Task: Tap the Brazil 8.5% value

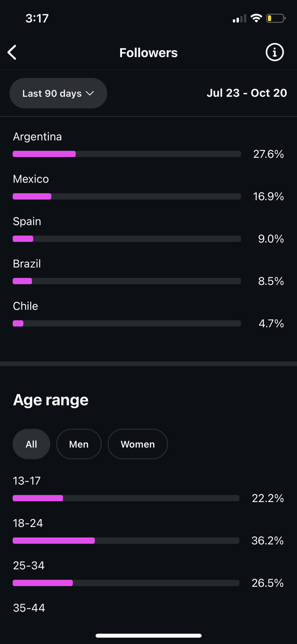Action: coord(271,281)
